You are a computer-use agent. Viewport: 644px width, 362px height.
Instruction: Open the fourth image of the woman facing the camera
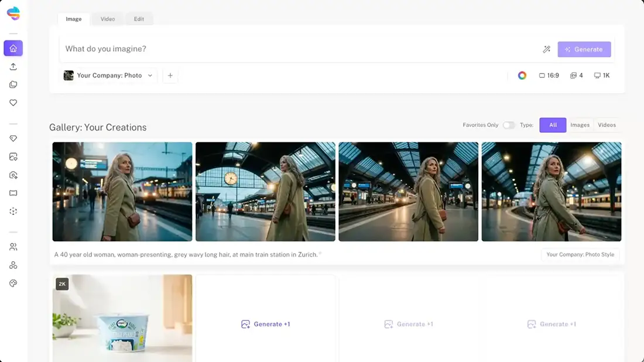[551, 192]
